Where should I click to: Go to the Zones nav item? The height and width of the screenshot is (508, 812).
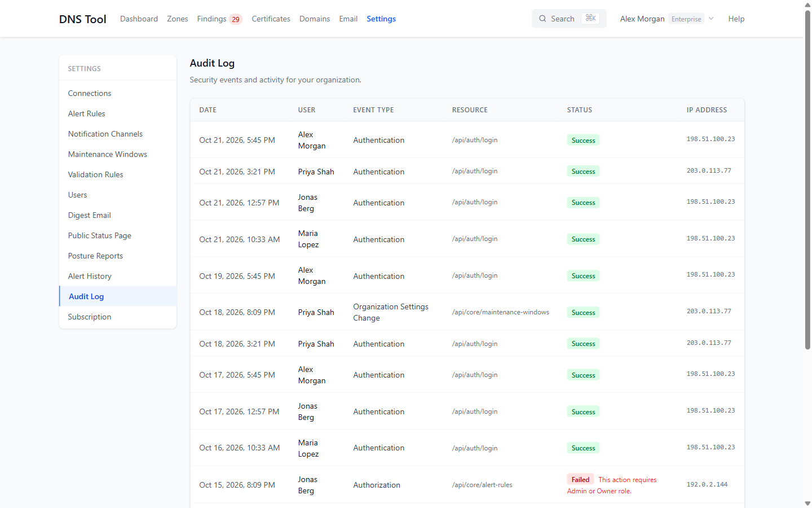click(178, 19)
